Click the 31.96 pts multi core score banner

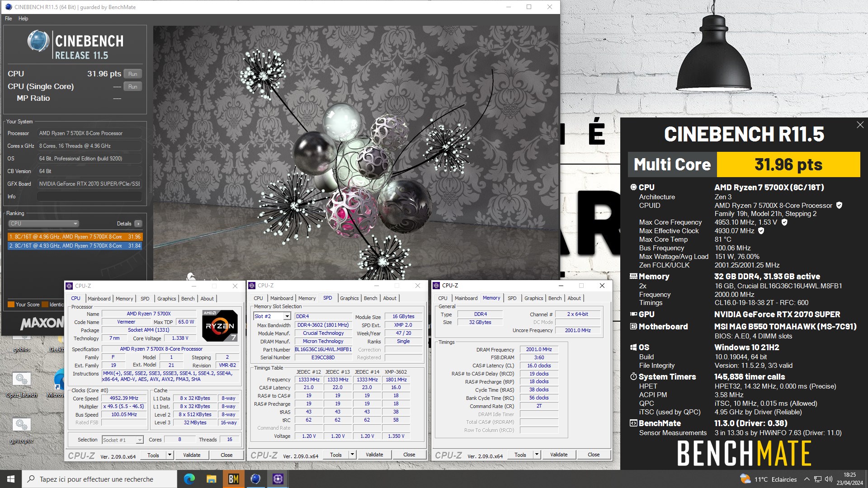click(788, 164)
